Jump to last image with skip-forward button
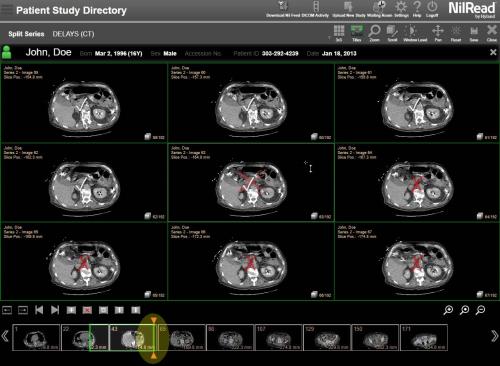500x366 pixels. click(x=55, y=310)
